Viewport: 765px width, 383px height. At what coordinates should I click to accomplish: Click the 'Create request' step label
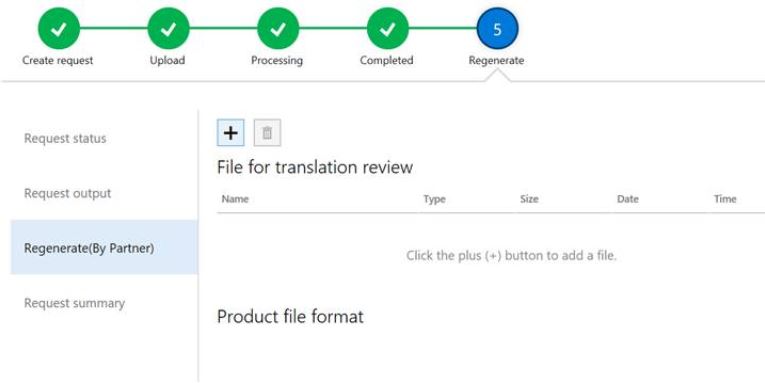(58, 60)
